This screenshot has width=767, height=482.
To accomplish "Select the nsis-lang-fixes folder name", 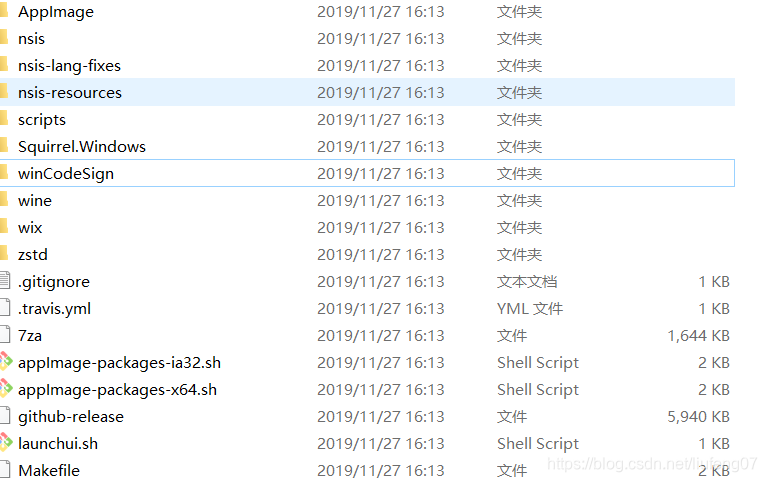I will 69,66.
